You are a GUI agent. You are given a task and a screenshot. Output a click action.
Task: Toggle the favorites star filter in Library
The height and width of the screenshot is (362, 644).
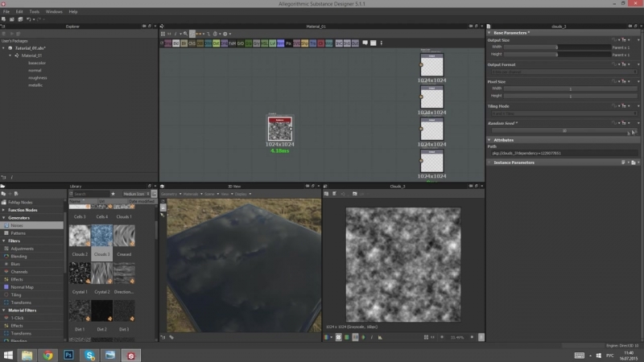click(x=113, y=194)
